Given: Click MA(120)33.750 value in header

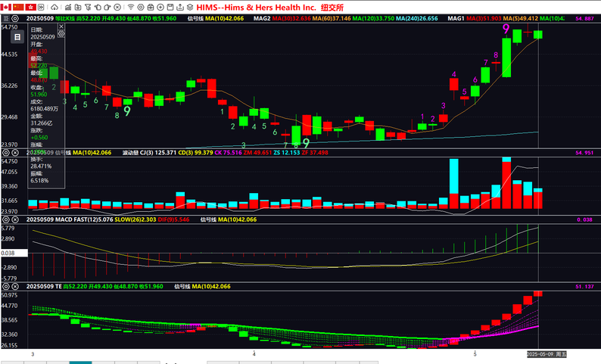Looking at the screenshot, I should click(373, 18).
